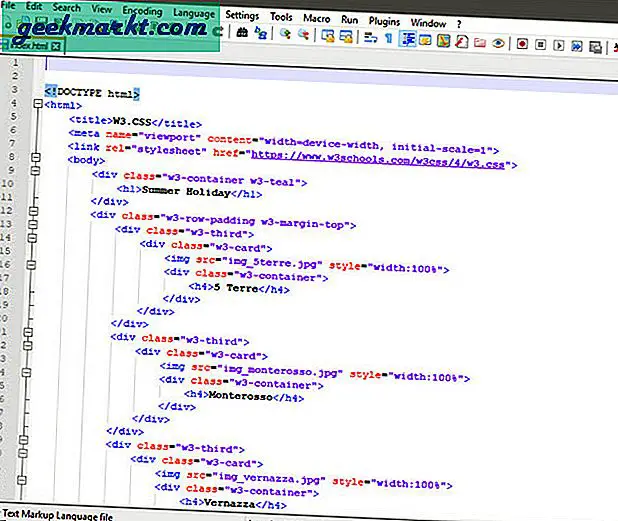Image resolution: width=618 pixels, height=521 pixels.
Task: Click Text Markup Language file status text
Action: (58, 515)
